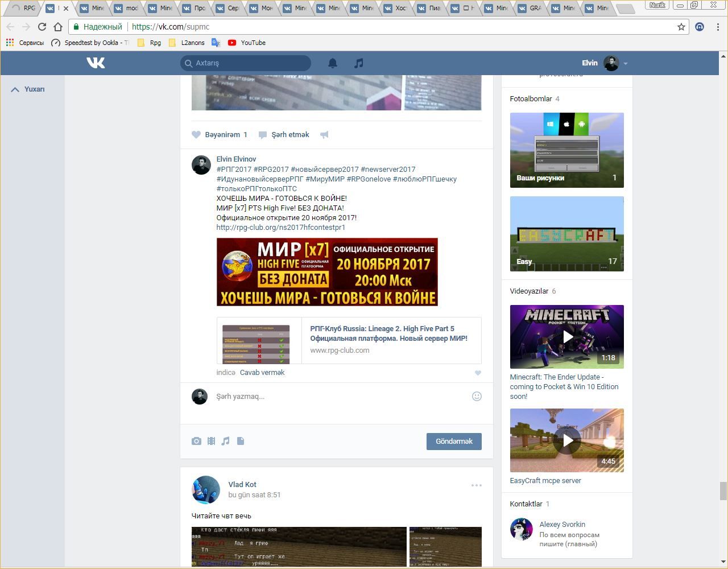Open the emoji smiley picker
Viewport: 728px width, 569px height.
[477, 397]
